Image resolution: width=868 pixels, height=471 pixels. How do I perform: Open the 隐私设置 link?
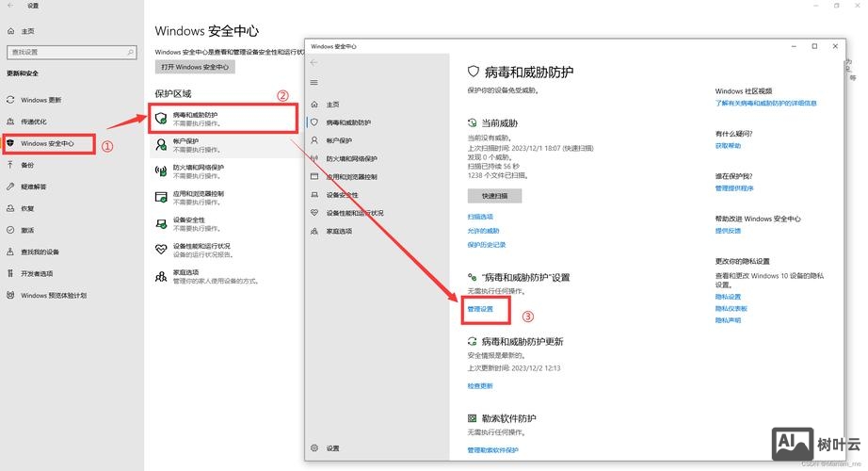click(728, 297)
